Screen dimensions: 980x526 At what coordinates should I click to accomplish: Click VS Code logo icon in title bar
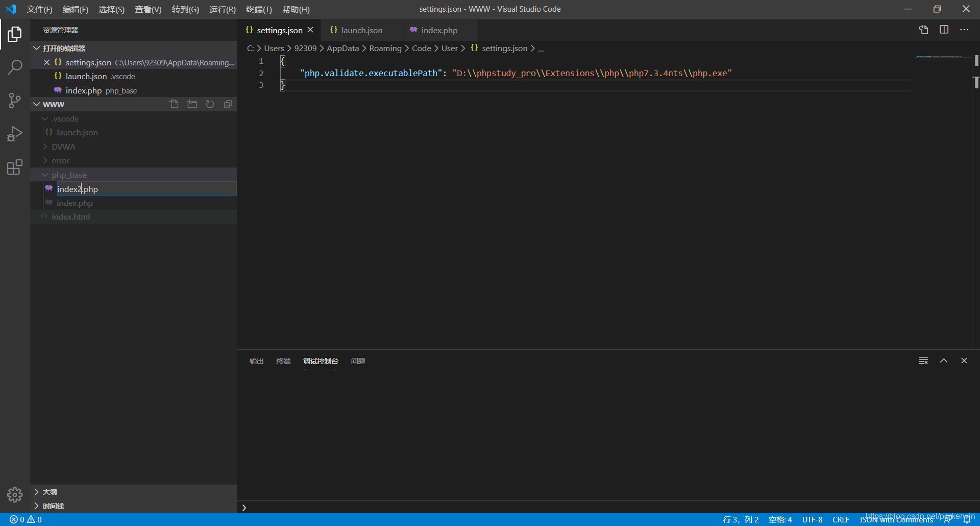(x=11, y=9)
